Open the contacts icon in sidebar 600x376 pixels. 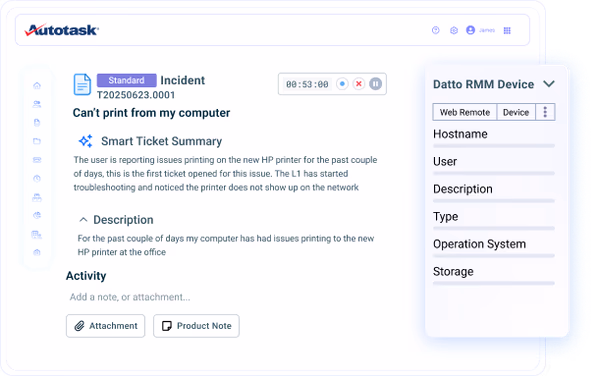[x=37, y=104]
